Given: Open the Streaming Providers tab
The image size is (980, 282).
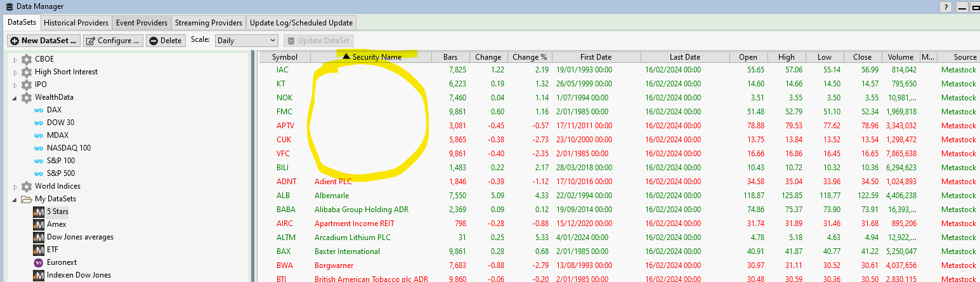Looking at the screenshot, I should point(208,23).
